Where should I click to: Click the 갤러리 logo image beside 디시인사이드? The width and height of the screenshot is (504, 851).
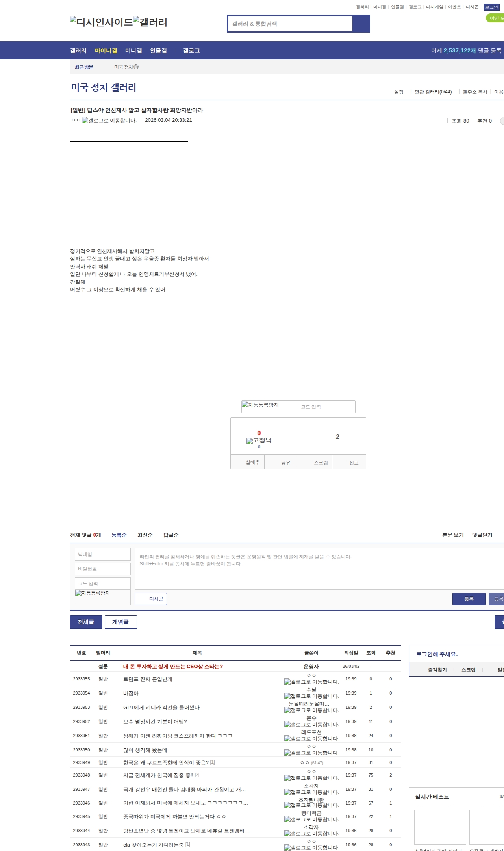tap(150, 22)
